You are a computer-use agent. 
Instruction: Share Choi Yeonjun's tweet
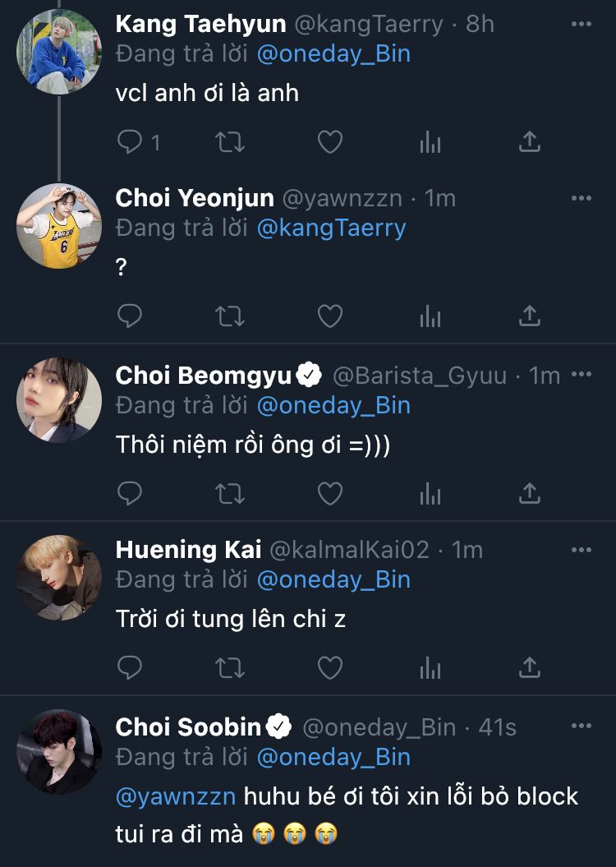530,316
